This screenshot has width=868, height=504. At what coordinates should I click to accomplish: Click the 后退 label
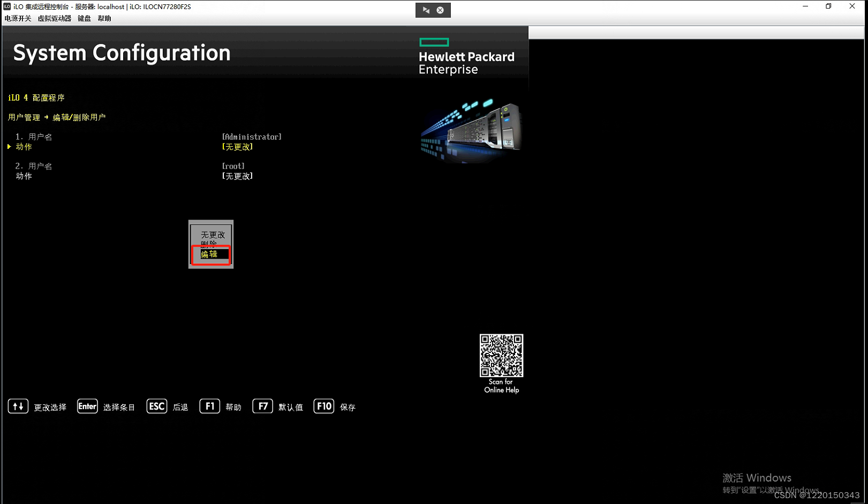click(x=180, y=408)
